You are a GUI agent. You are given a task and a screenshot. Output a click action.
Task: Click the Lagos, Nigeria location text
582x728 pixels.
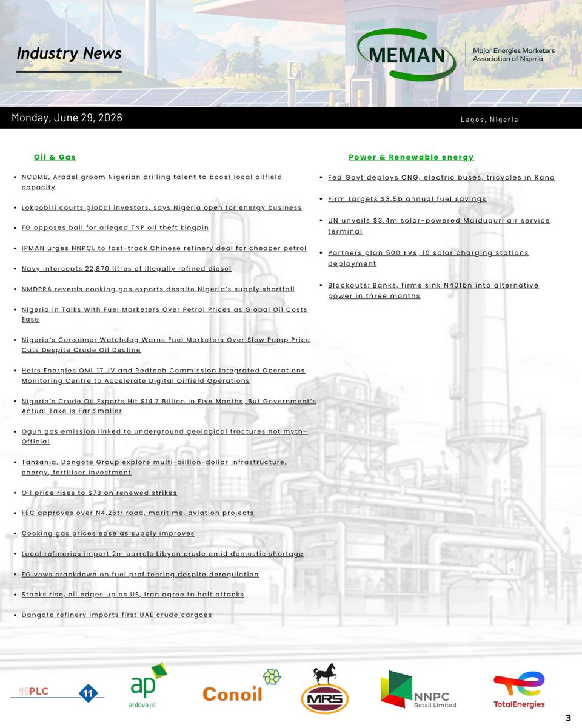[x=489, y=120]
